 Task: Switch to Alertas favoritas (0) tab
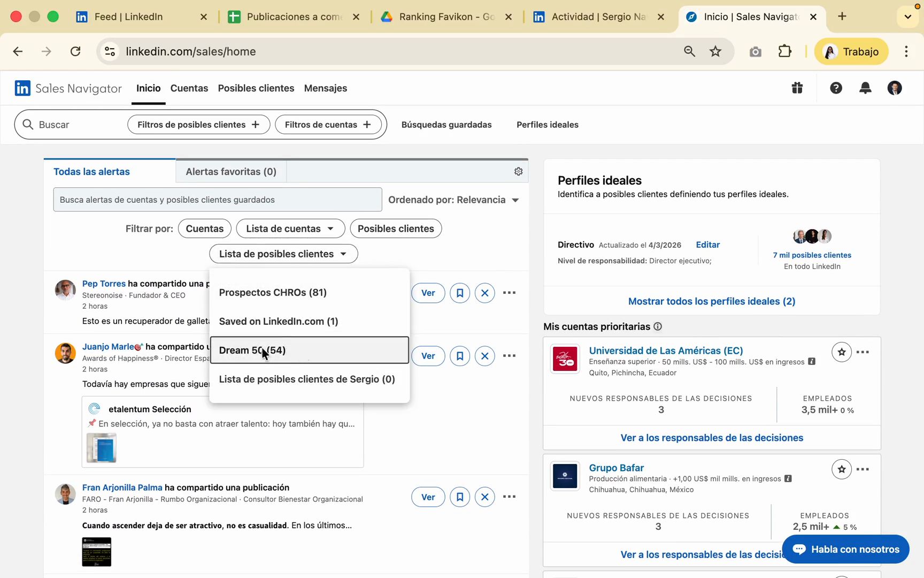[231, 172]
